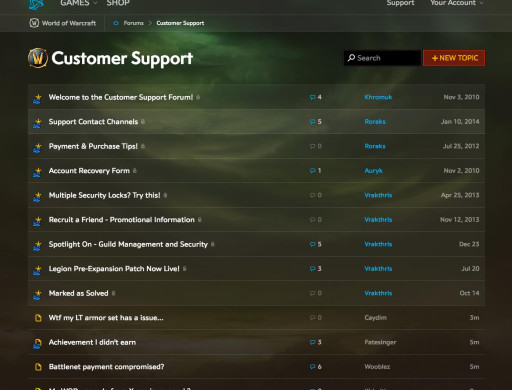Click the World of Warcraft icon in breadcrumb
The height and width of the screenshot is (390, 512).
click(x=34, y=23)
